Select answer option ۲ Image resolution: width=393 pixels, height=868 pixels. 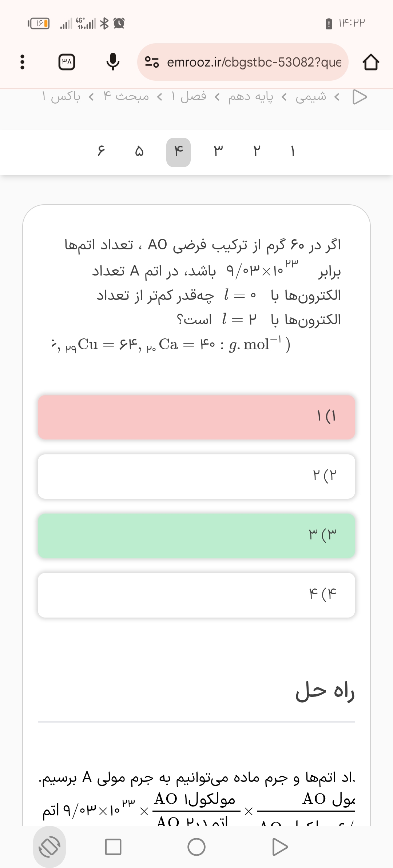point(196,476)
